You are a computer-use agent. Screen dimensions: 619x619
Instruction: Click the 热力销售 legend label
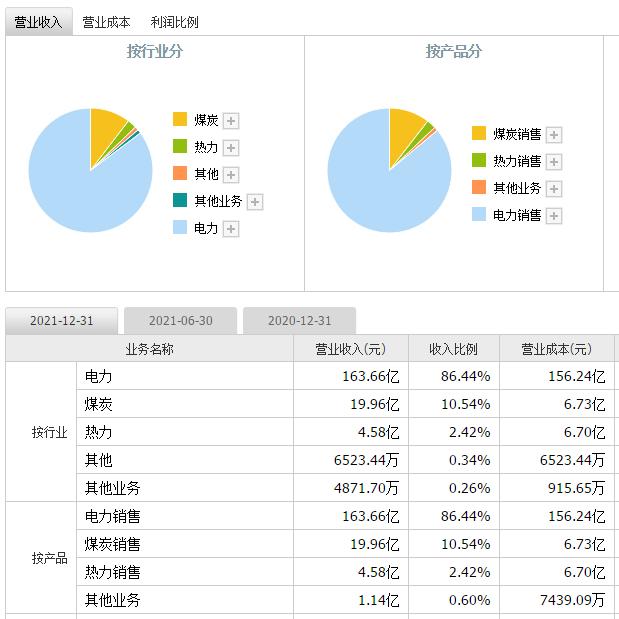pyautogui.click(x=517, y=161)
